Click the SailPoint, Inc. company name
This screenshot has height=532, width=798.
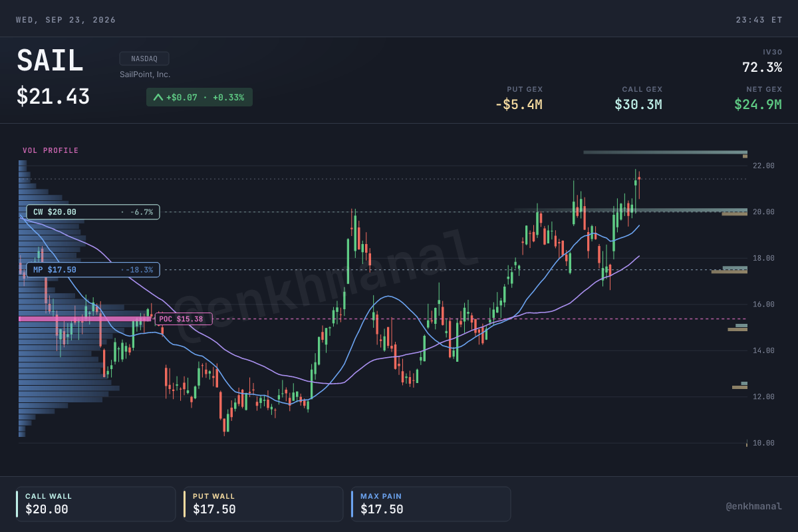pyautogui.click(x=145, y=74)
